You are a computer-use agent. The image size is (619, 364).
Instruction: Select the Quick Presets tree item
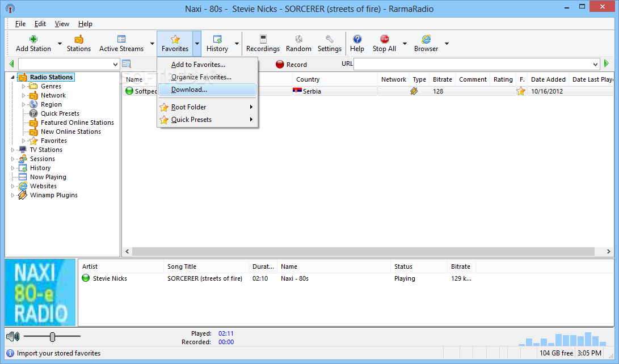click(x=60, y=113)
